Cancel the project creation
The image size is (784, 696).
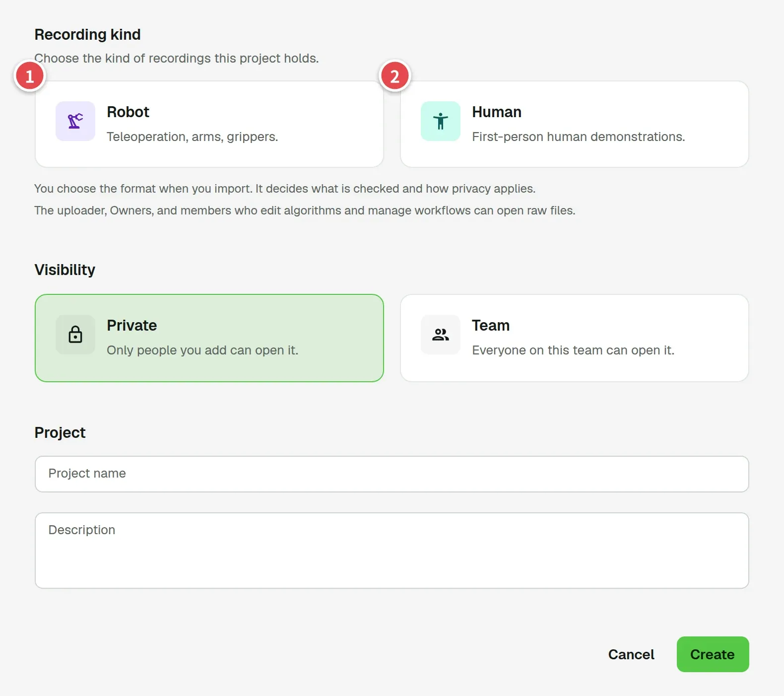[631, 654]
